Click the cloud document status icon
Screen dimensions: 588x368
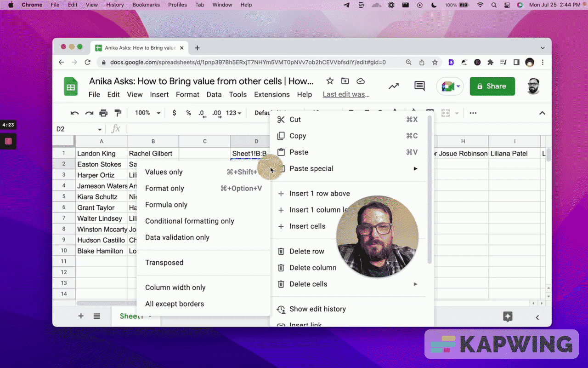361,81
